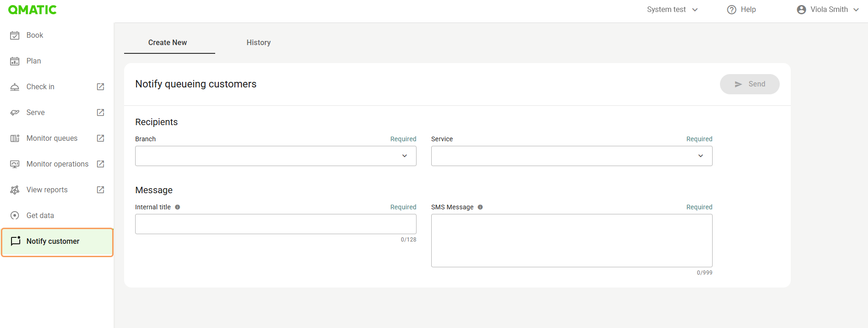Click the Send button label

pos(757,84)
